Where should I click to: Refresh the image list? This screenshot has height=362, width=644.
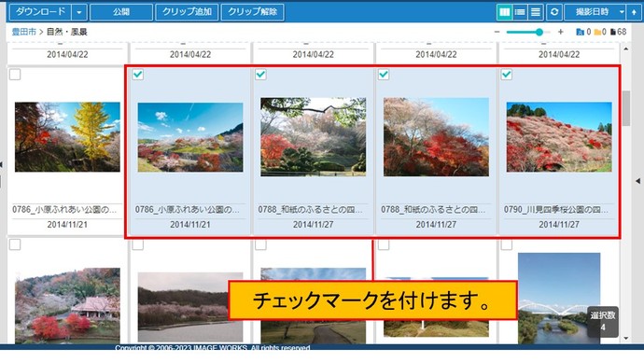(x=554, y=12)
